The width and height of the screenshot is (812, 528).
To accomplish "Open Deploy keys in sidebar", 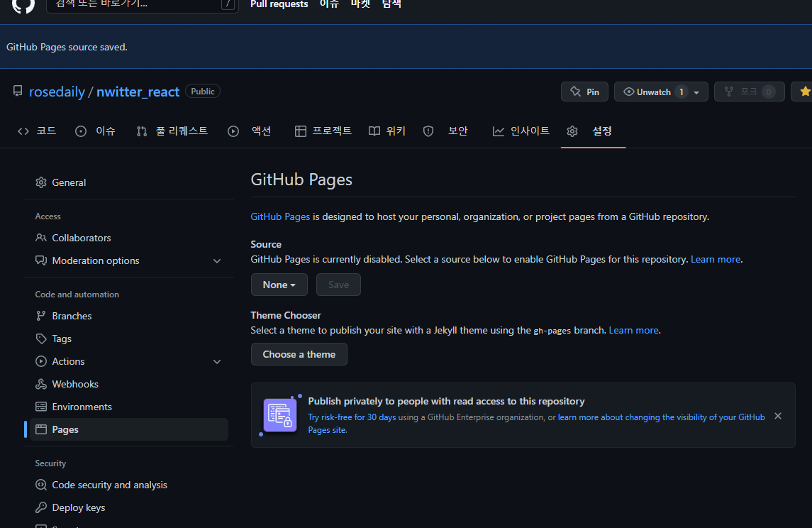I will [129, 508].
